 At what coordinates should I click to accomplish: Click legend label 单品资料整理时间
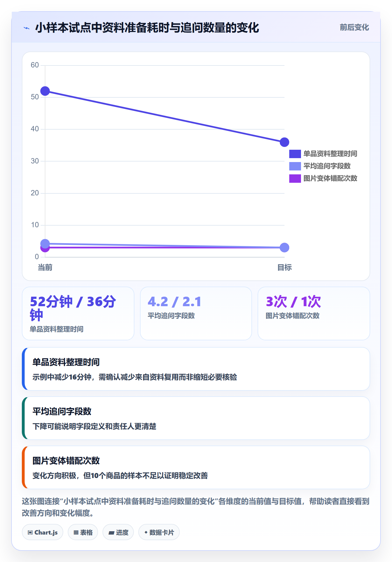coord(330,154)
